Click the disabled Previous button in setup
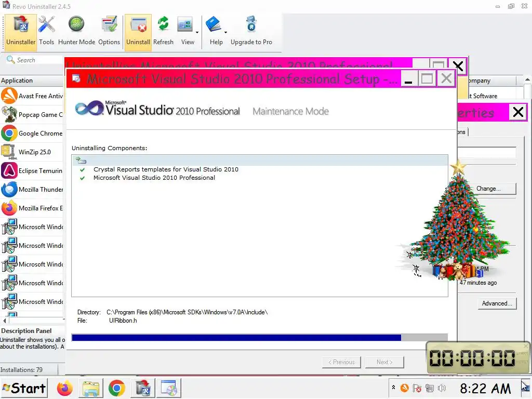Image resolution: width=532 pixels, height=399 pixels. point(341,362)
